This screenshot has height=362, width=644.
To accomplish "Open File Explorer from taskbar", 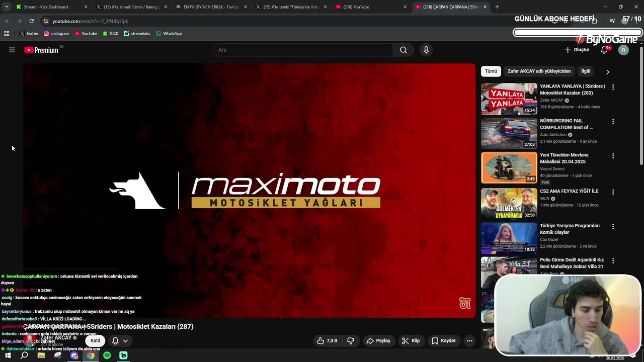I will [41, 355].
